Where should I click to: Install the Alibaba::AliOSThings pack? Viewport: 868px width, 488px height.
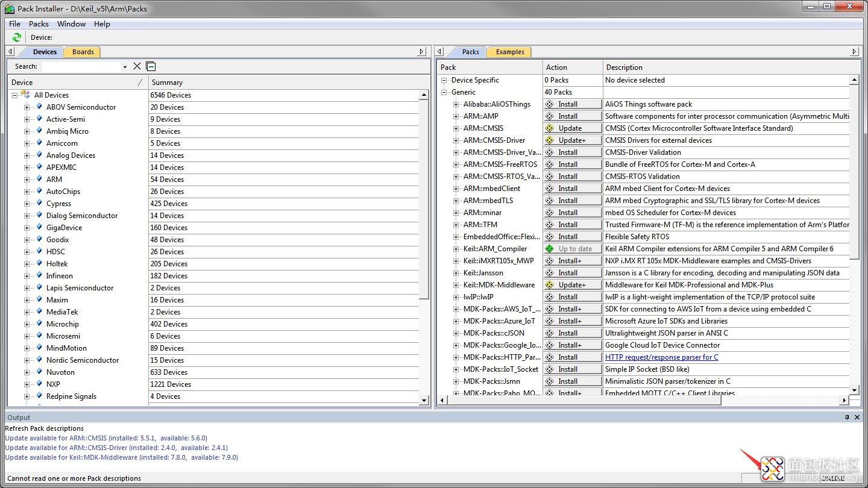pos(573,104)
